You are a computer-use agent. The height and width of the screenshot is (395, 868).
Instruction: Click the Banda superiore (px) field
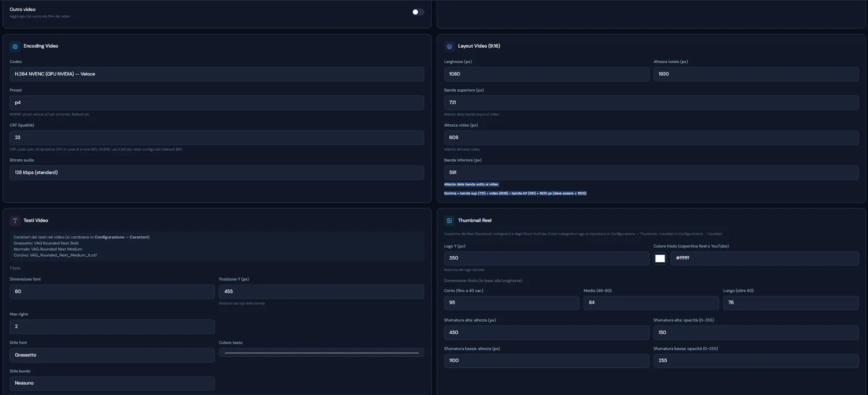point(651,102)
